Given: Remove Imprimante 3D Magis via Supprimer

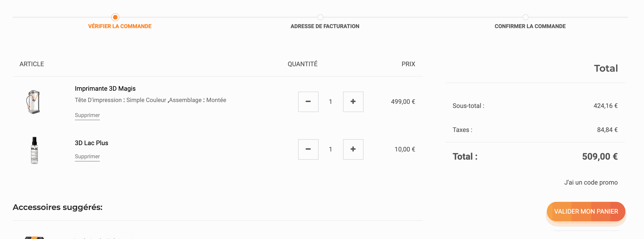Looking at the screenshot, I should click(87, 115).
